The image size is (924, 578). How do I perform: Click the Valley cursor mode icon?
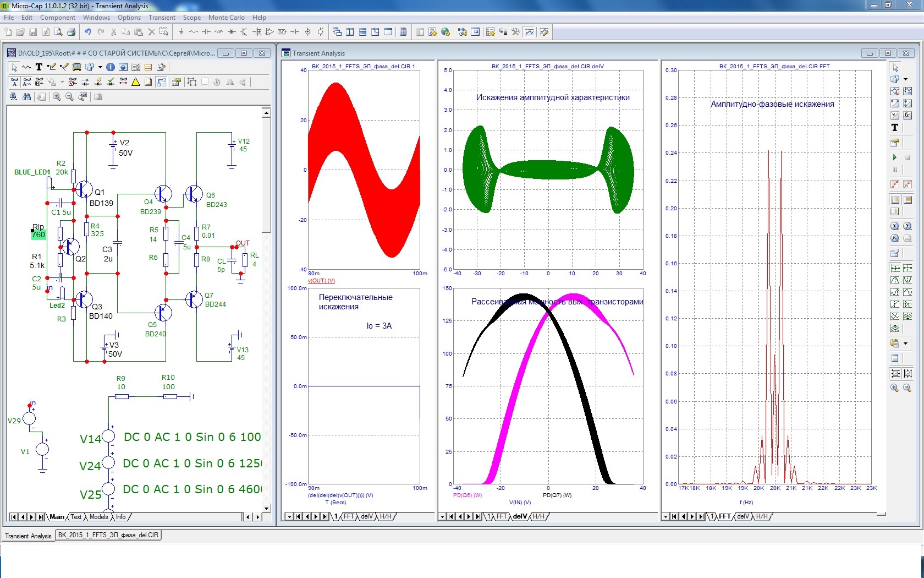coord(908,280)
